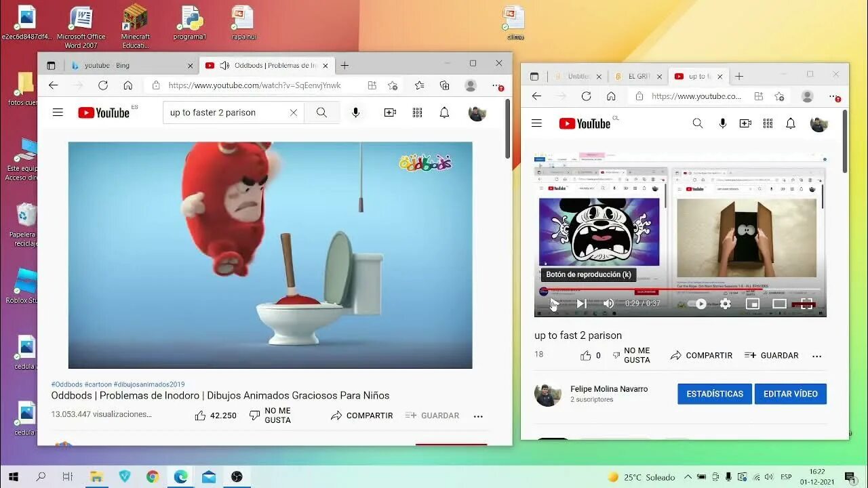Click magnifier search button in left YouTube

pos(321,113)
